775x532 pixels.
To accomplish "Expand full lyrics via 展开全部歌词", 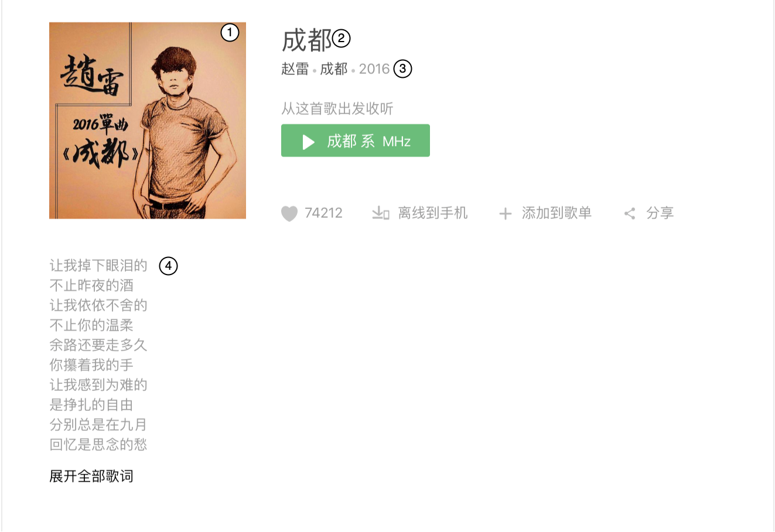I will pos(91,476).
